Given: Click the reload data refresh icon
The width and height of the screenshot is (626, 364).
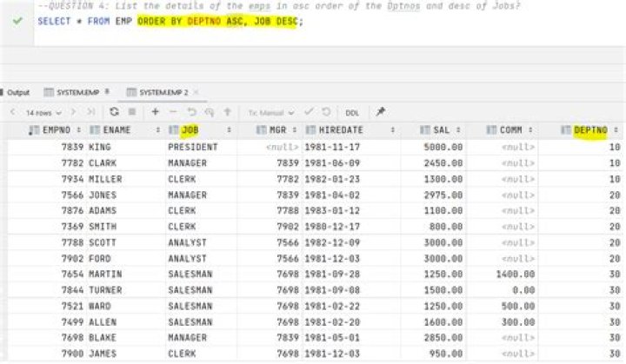Looking at the screenshot, I should (x=114, y=112).
